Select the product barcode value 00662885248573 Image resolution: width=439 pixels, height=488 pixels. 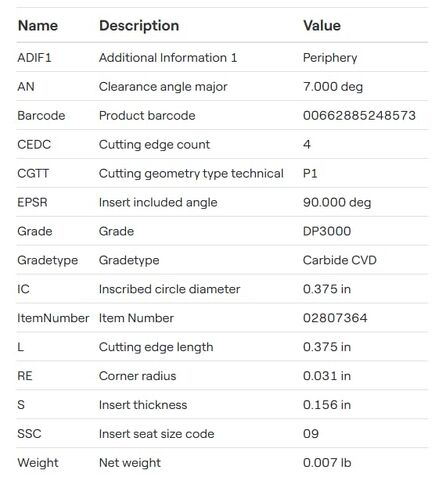[x=359, y=116]
